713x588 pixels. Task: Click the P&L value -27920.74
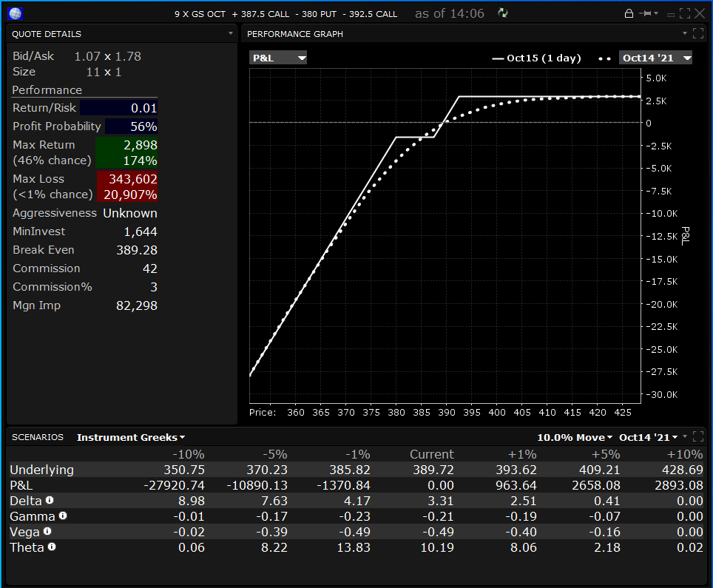pos(174,485)
